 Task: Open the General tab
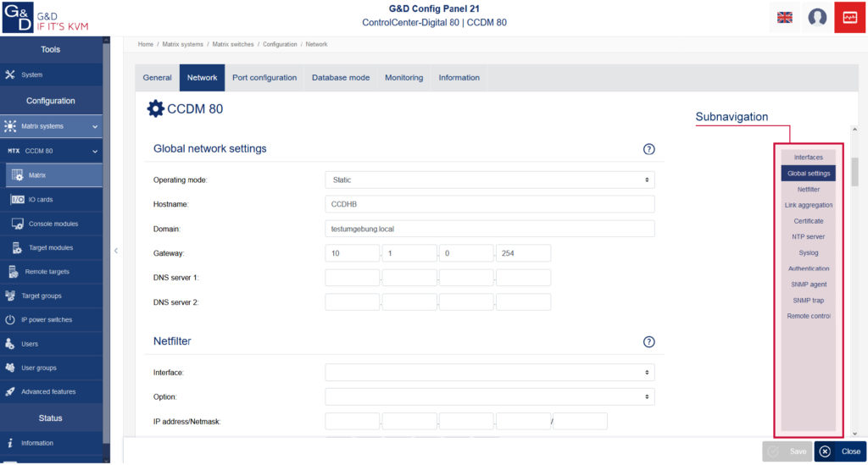click(x=157, y=77)
